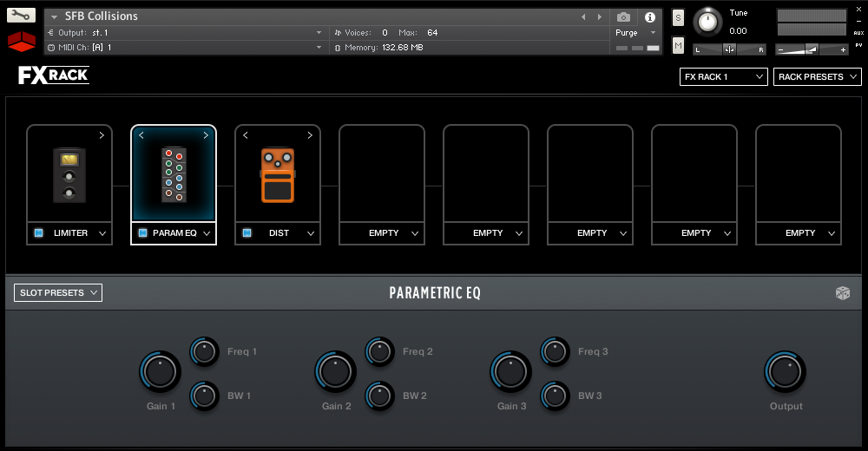Screen dimensions: 868x451
Task: Solo the instrument with the S button
Action: 678,17
